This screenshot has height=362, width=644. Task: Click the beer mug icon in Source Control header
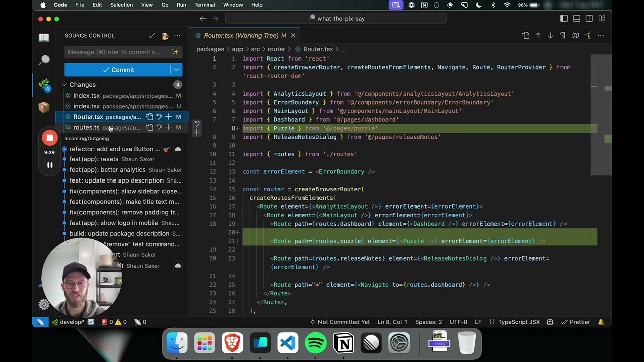pos(165,36)
